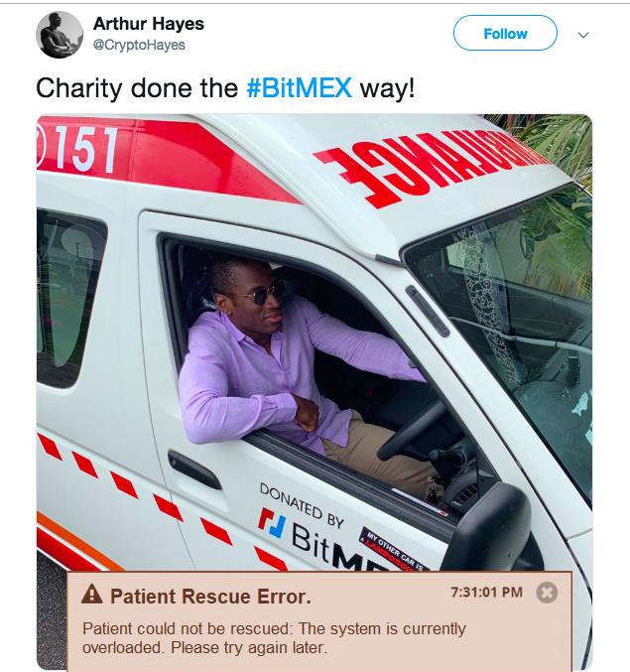This screenshot has height=672, width=630.
Task: Visit the Arthur Hayes display name
Action: pyautogui.click(x=149, y=24)
